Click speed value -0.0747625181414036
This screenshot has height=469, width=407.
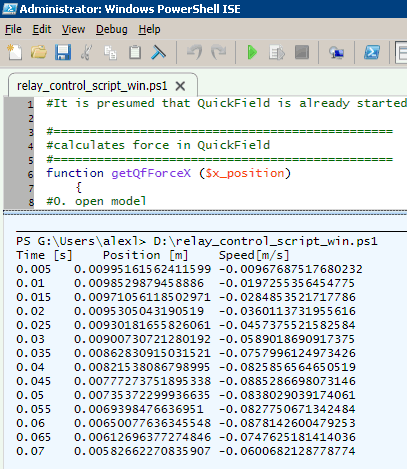point(287,437)
